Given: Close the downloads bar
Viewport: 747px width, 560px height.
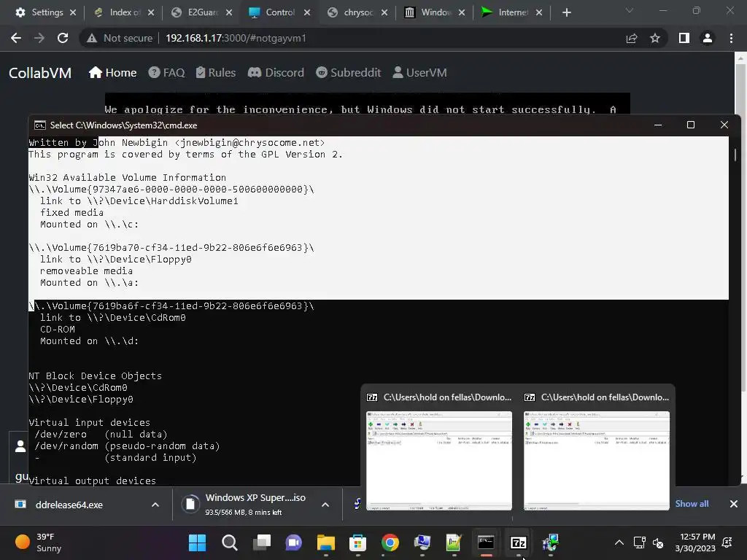Looking at the screenshot, I should coord(734,504).
